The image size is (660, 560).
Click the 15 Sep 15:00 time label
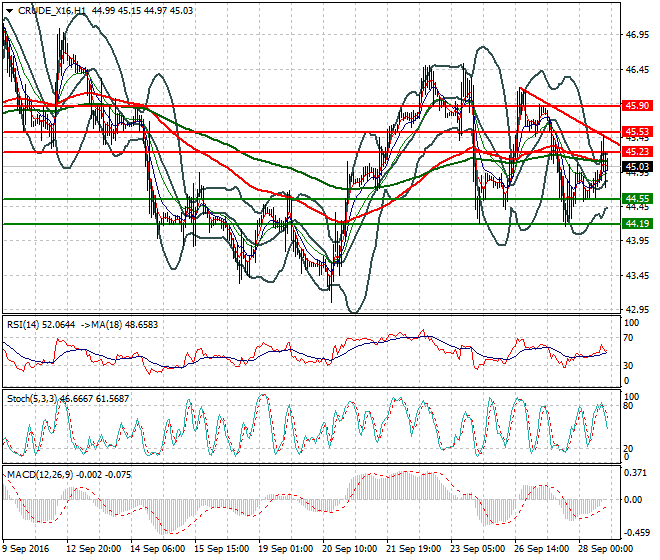[222, 549]
